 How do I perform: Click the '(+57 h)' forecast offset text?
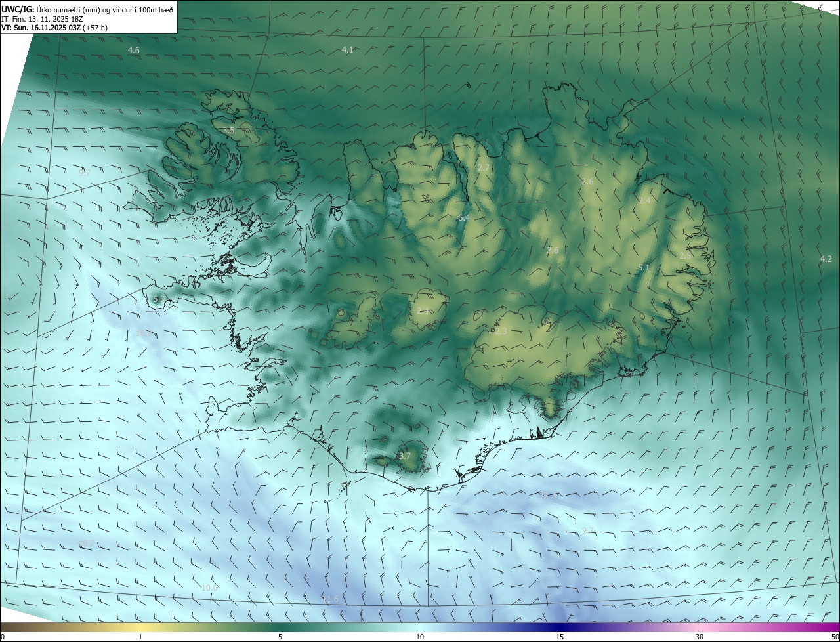[94, 28]
